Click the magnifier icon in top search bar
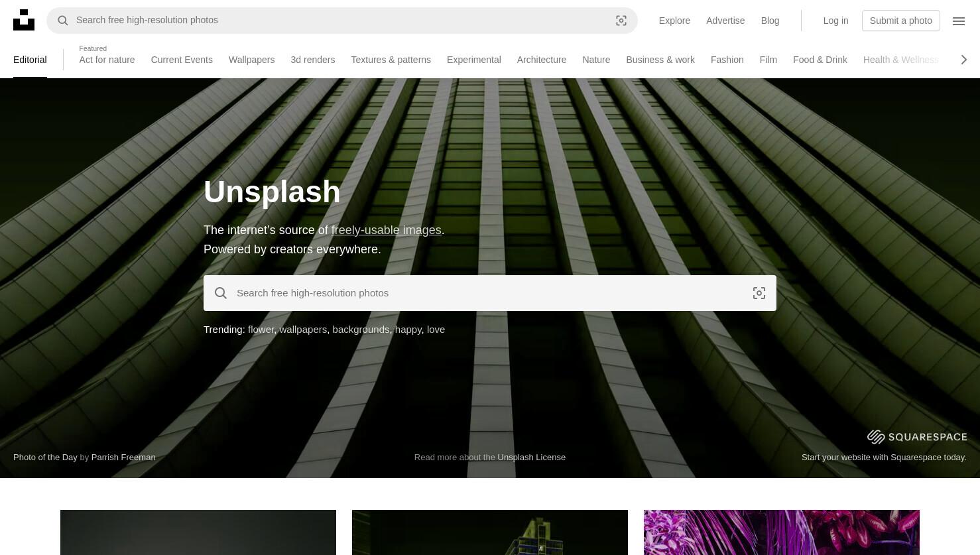 tap(63, 21)
